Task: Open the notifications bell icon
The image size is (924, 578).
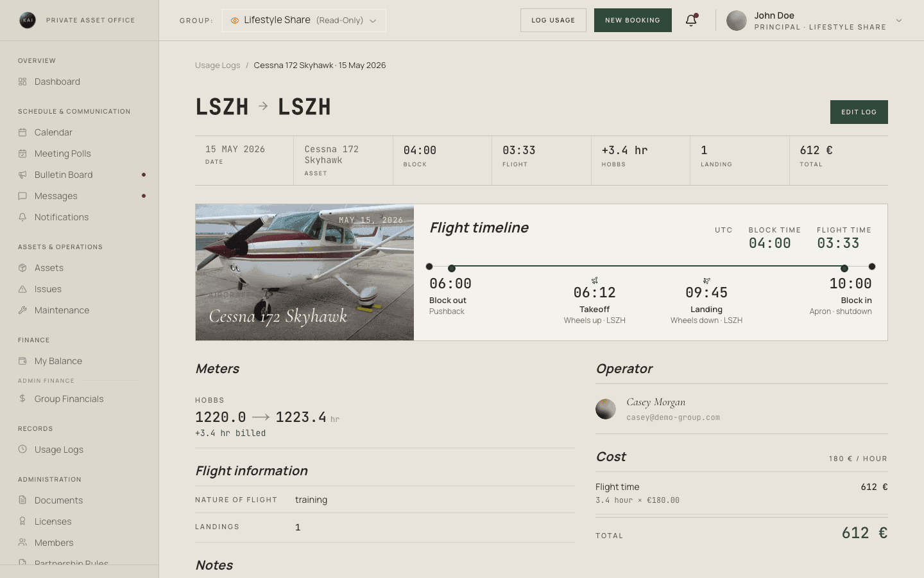Action: [691, 20]
